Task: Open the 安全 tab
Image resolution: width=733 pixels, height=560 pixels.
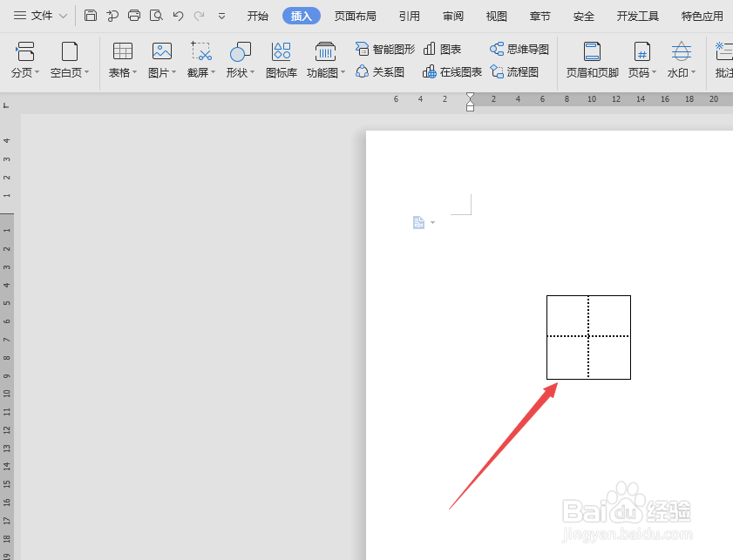Action: tap(583, 16)
